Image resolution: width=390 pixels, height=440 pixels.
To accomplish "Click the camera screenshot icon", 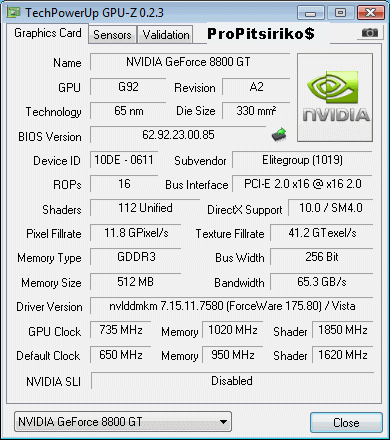I will pyautogui.click(x=370, y=33).
